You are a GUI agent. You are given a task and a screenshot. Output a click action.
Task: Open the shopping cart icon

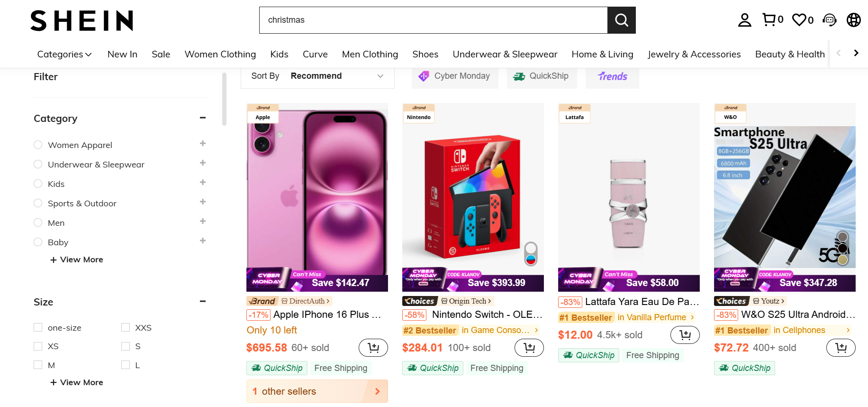pos(769,19)
